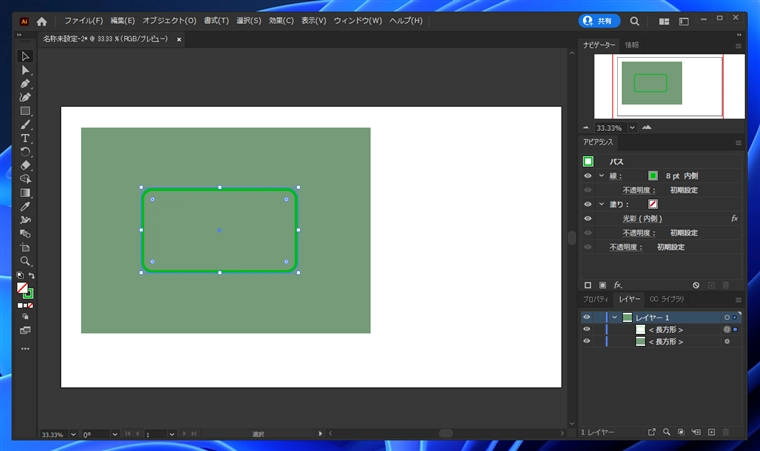Select the Rectangle tool
Screen dimensions: 760x451
[25, 111]
